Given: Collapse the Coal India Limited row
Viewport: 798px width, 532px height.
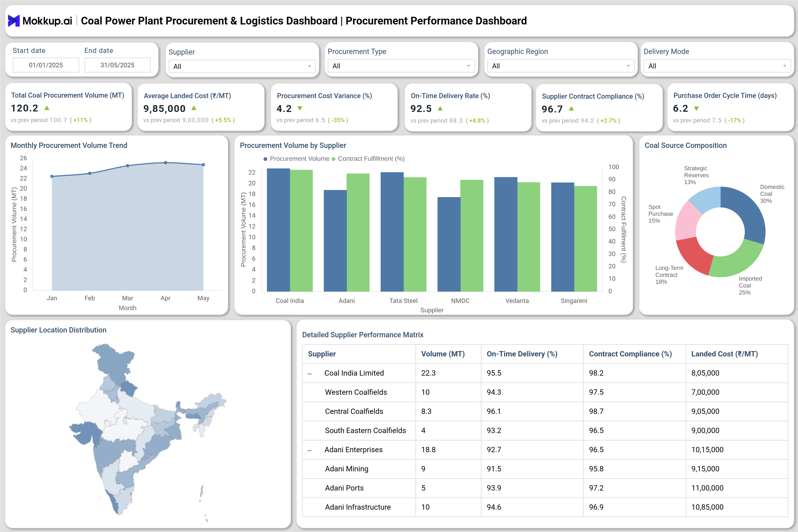Looking at the screenshot, I should click(309, 373).
